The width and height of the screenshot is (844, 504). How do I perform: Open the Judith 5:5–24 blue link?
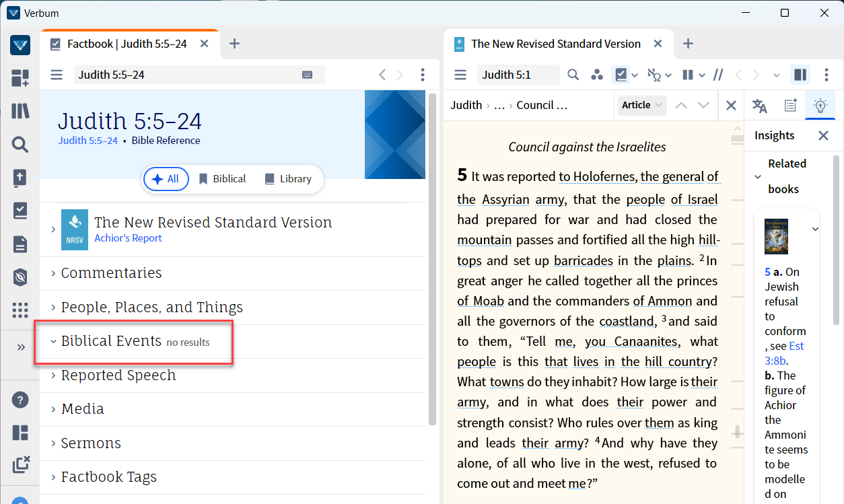coord(88,141)
